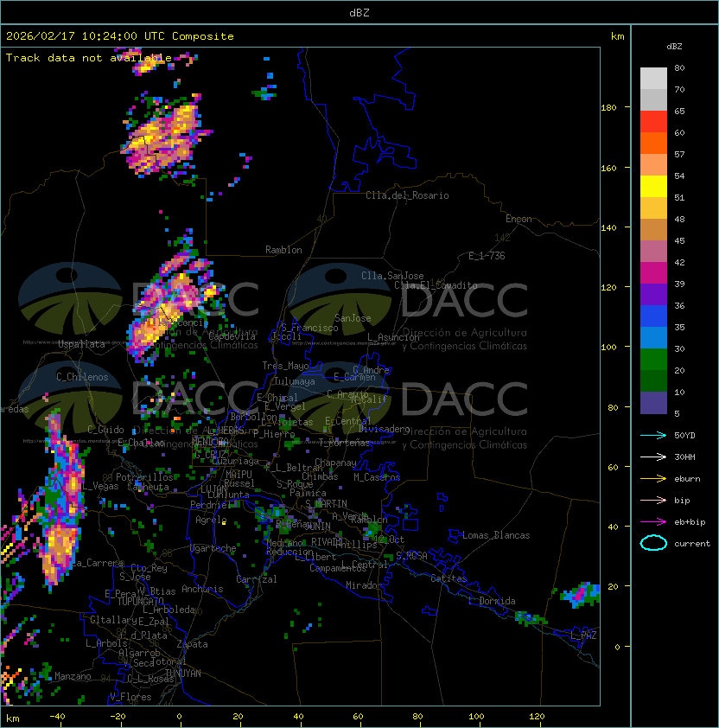Pick the red swatch in dBZ scale
This screenshot has height=728, width=719.
[x=653, y=122]
